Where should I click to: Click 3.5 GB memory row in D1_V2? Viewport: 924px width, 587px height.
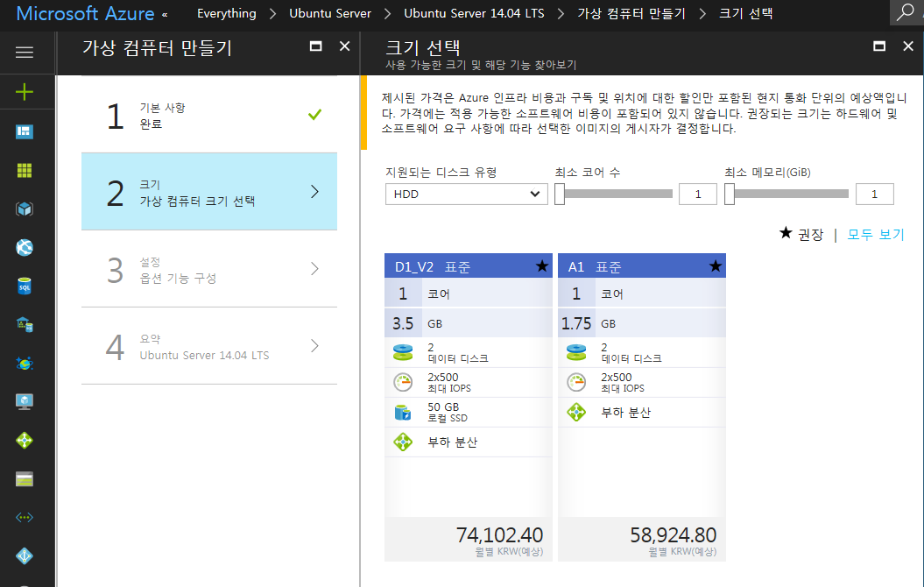[x=469, y=323]
